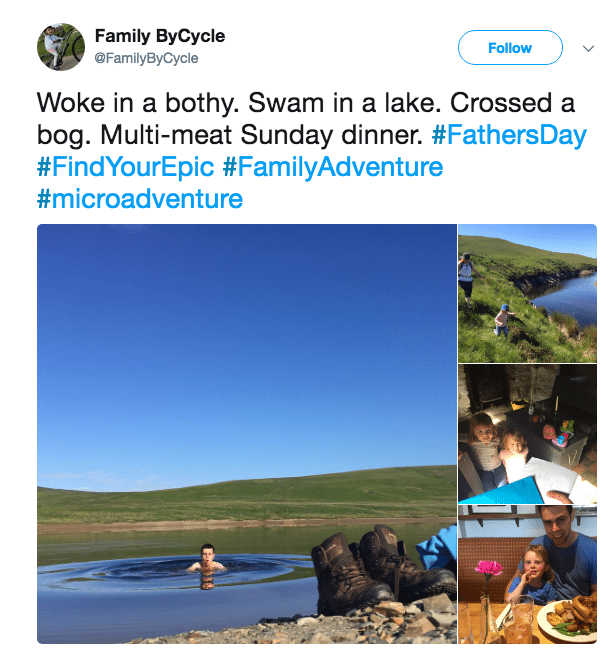Select the #microadventure hashtag
Image resolution: width=612 pixels, height=659 pixels.
pos(140,198)
